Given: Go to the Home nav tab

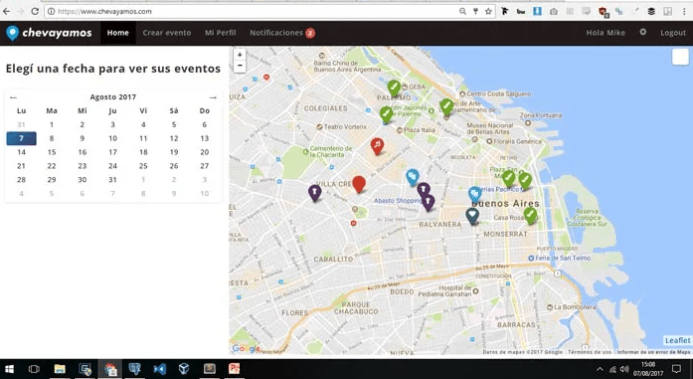Looking at the screenshot, I should click(x=118, y=33).
